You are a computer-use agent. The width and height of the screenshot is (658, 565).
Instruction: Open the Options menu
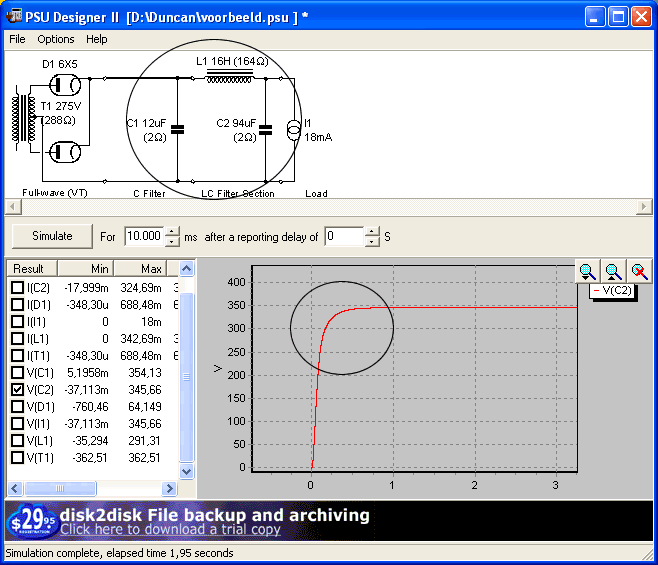tap(56, 39)
